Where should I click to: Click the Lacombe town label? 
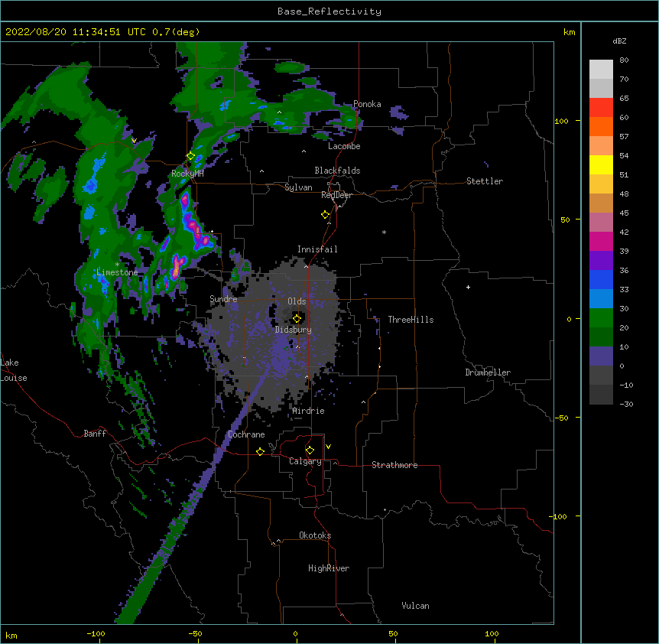(344, 146)
